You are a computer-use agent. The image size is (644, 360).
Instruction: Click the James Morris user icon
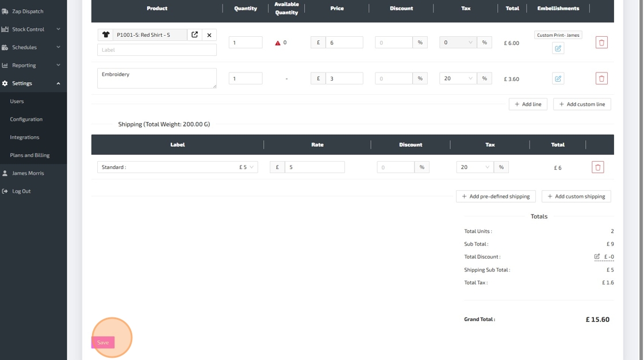click(x=5, y=173)
